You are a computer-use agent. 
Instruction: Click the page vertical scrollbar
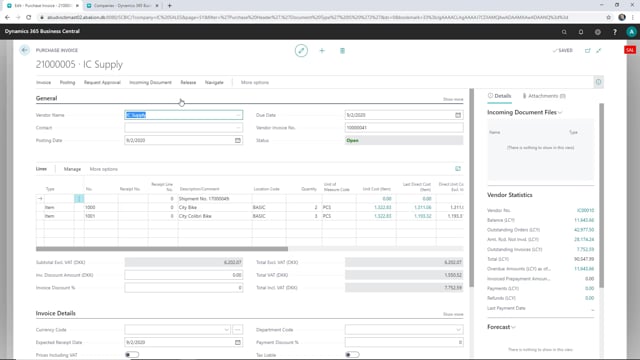[471, 188]
